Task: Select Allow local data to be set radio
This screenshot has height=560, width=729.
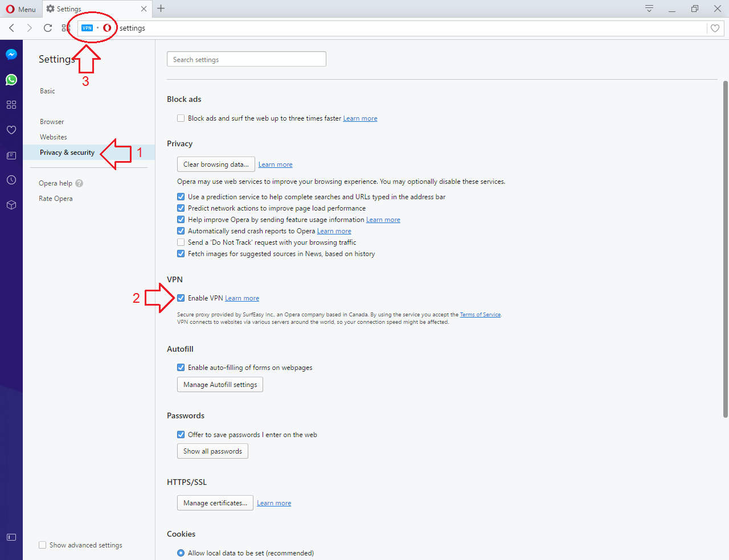Action: pos(181,553)
